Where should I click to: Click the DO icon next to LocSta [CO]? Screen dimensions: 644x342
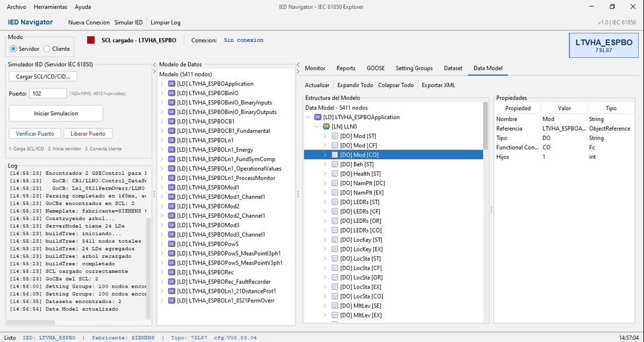coord(335,296)
